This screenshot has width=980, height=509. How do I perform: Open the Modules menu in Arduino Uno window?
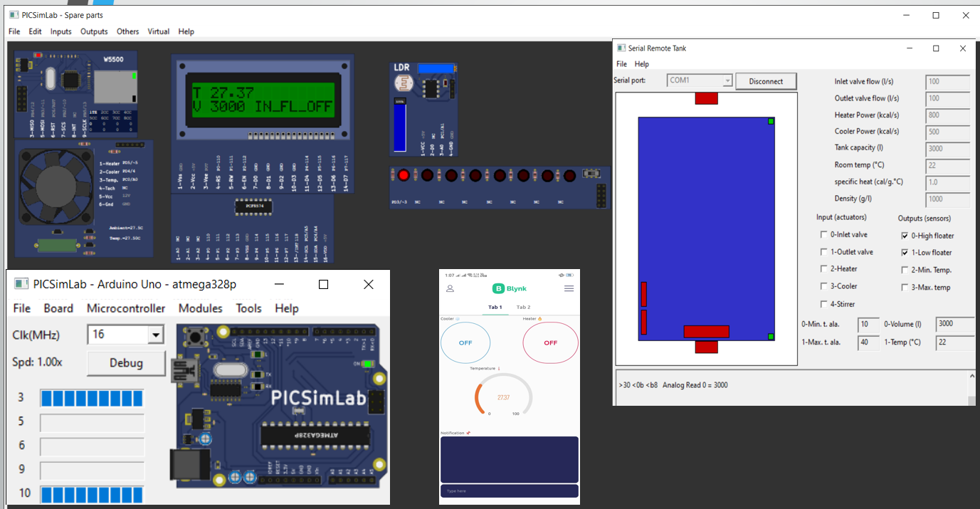coord(200,308)
